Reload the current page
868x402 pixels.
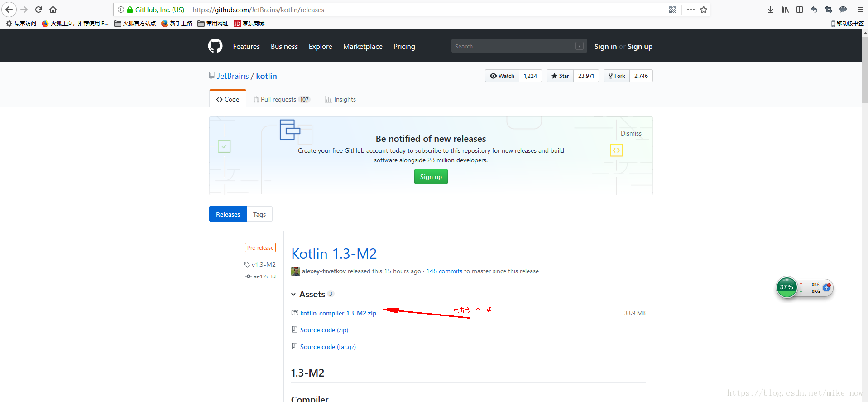tap(38, 10)
